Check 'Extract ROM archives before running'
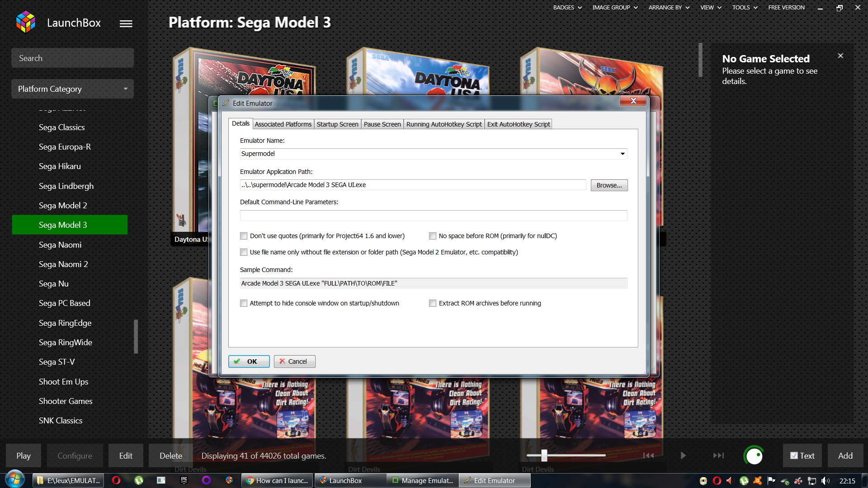868x488 pixels. (433, 303)
